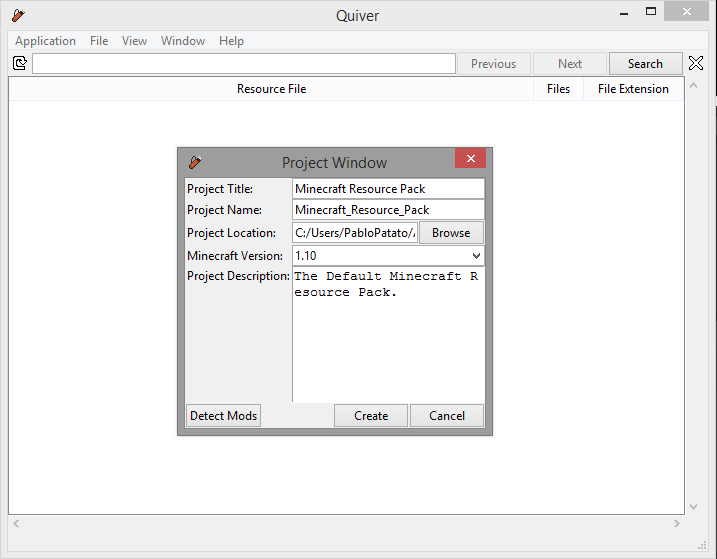Click inside the Project Description text area
Viewport: 717px width, 559px height.
click(388, 334)
